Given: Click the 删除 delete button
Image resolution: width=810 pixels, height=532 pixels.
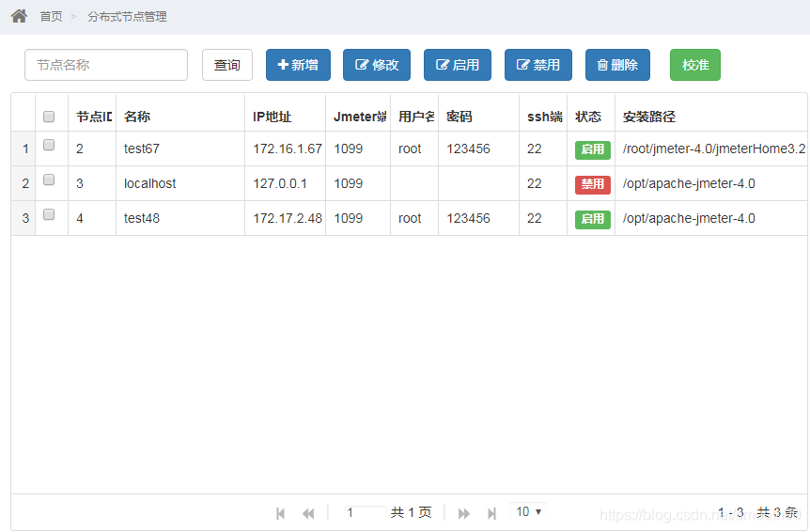Looking at the screenshot, I should 617,65.
